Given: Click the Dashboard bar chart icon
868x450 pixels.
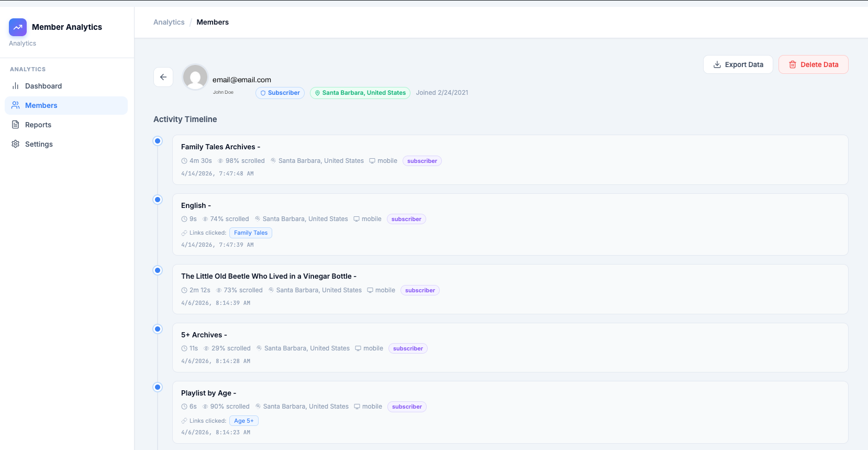Looking at the screenshot, I should coord(16,86).
